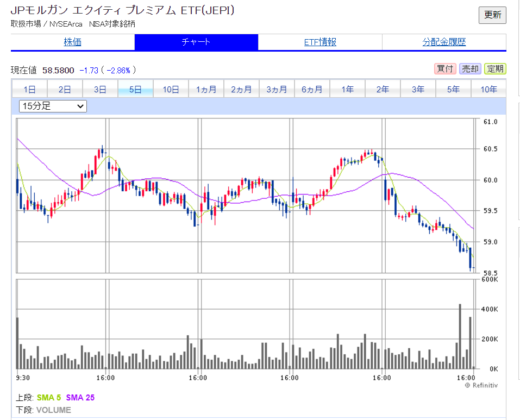This screenshot has width=520, height=420.
Task: Select the 10日 chart range
Action: click(171, 89)
